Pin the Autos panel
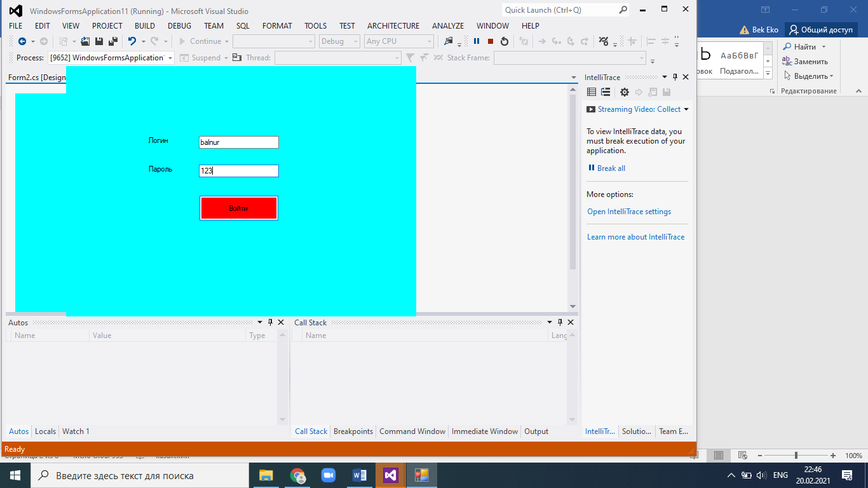 click(x=270, y=322)
